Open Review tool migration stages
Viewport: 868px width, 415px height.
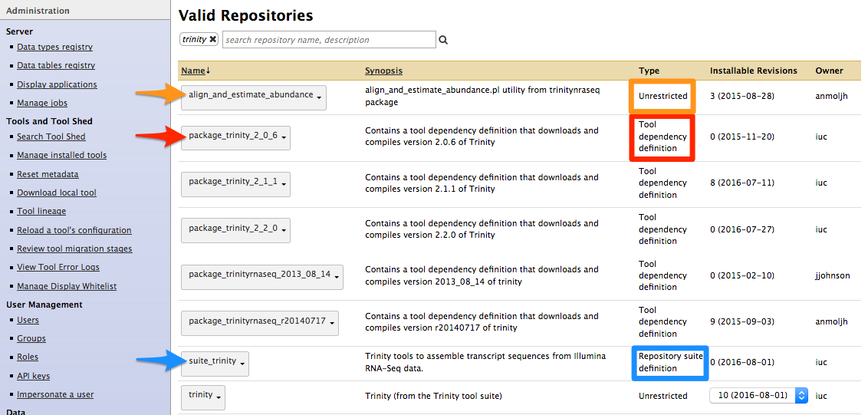coord(74,249)
